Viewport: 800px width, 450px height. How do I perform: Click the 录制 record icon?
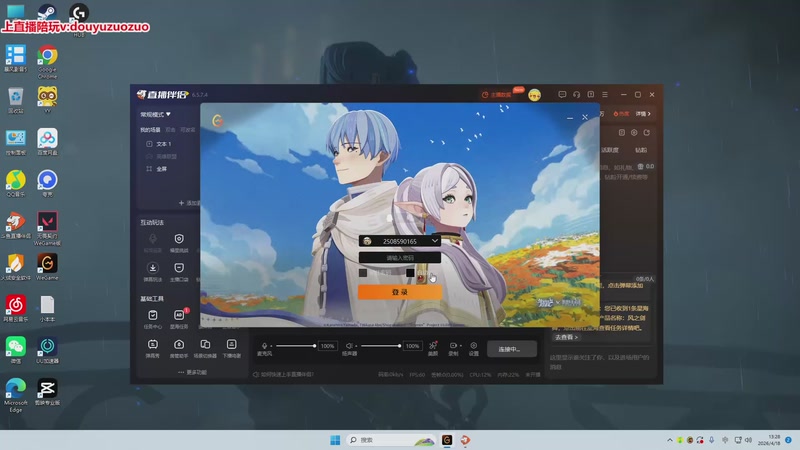453,348
